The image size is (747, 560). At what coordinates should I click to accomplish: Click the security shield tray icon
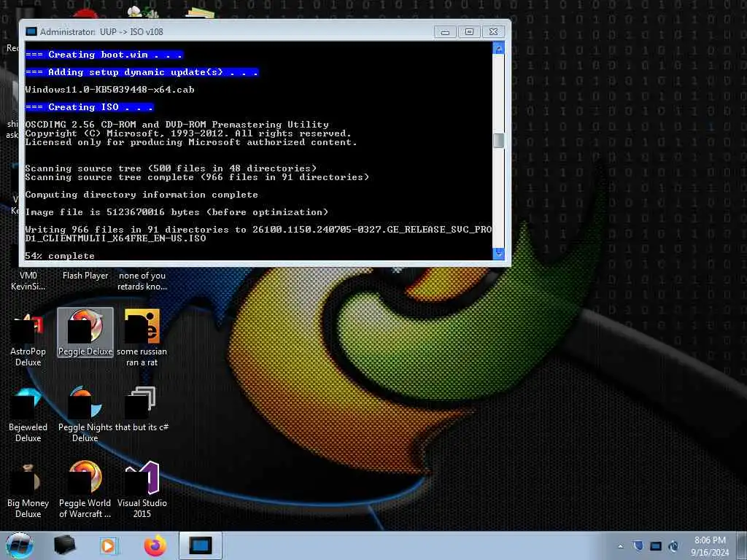[x=638, y=546]
